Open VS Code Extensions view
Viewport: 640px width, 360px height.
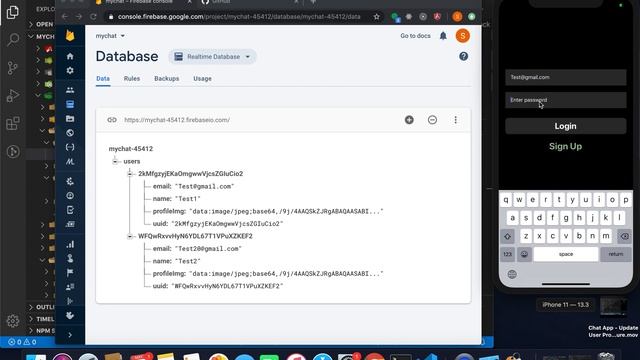[13, 123]
